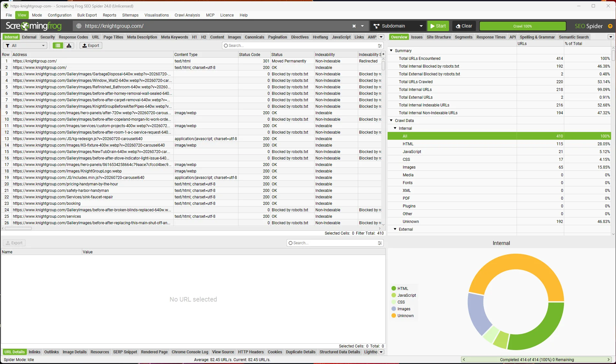Open the Site Structure tab
This screenshot has height=364, width=616.
tap(439, 37)
